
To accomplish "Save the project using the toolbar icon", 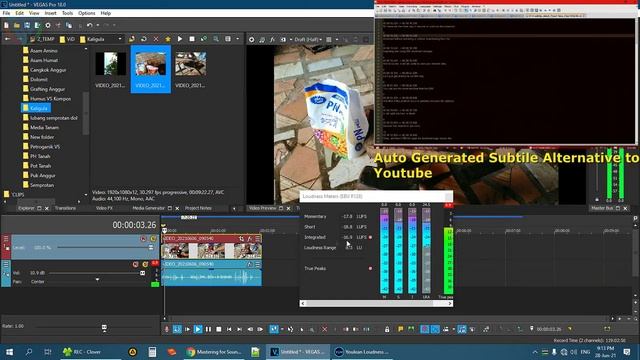I will coord(27,25).
